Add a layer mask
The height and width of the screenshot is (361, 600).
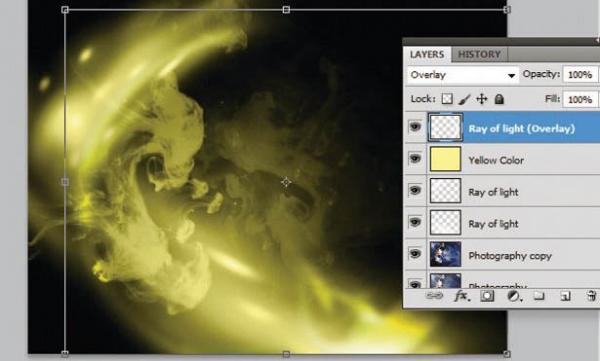tap(487, 296)
